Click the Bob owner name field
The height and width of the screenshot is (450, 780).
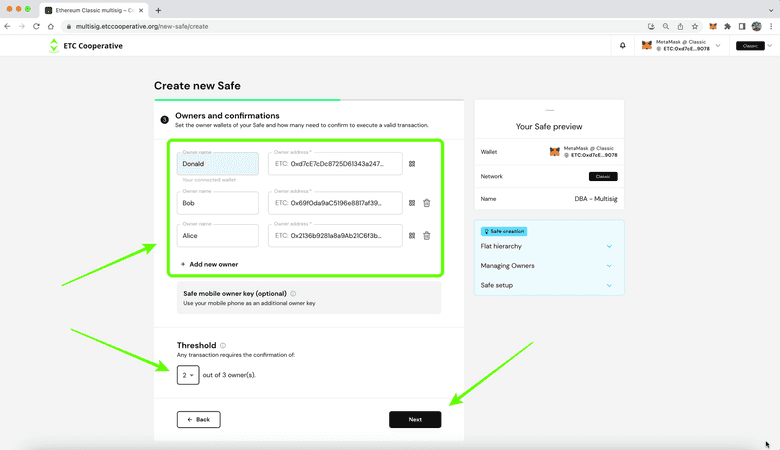coord(218,203)
